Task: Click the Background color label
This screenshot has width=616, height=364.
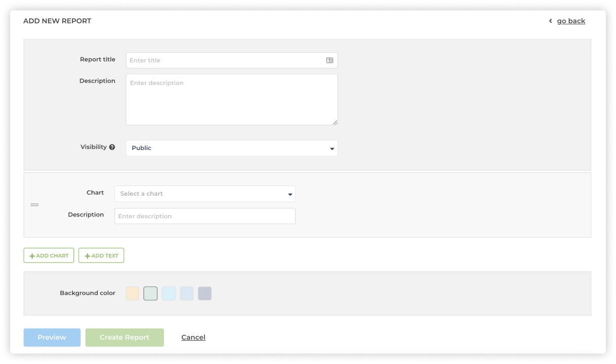Action: pyautogui.click(x=87, y=293)
